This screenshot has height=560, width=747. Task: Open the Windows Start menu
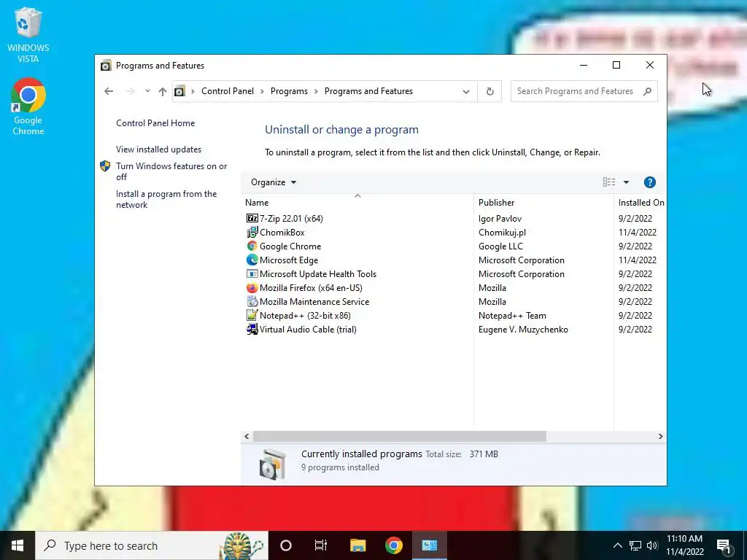click(18, 545)
